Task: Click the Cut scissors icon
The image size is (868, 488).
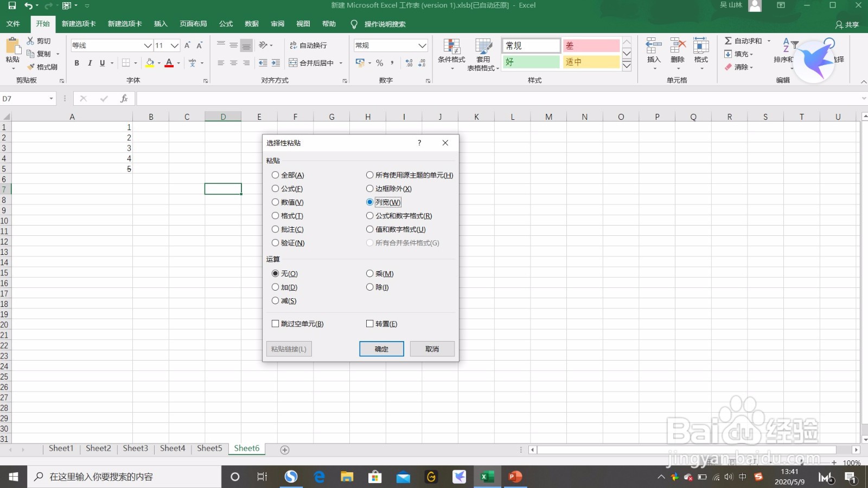Action: (x=31, y=41)
